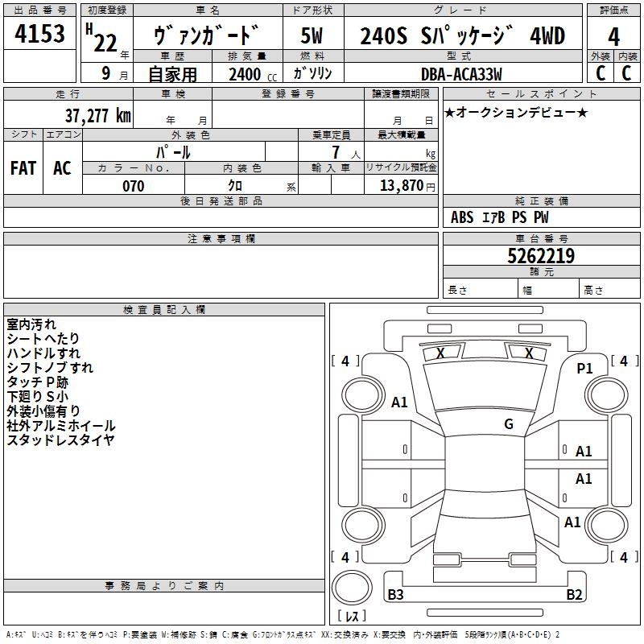Click seating capacity 7 人
This screenshot has width=644, height=644.
[346, 153]
